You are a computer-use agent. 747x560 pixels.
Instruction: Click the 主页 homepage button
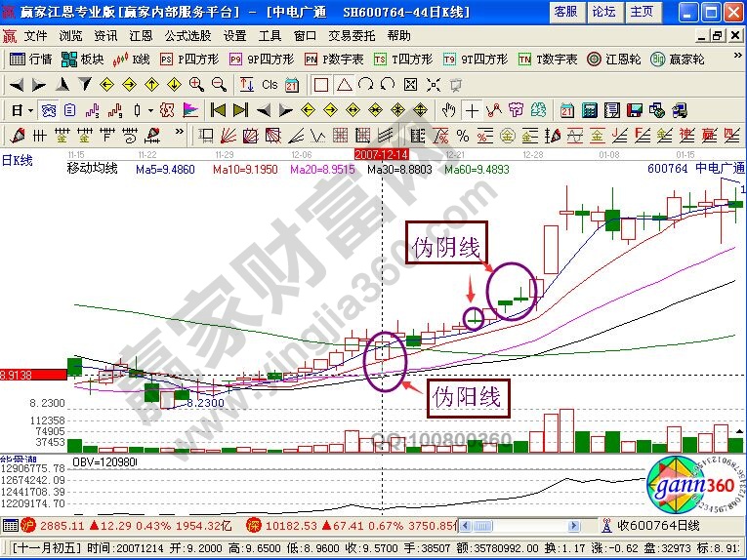point(643,12)
